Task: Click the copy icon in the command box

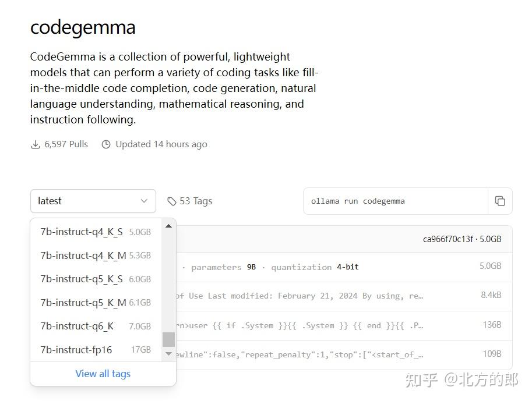Action: coord(500,201)
